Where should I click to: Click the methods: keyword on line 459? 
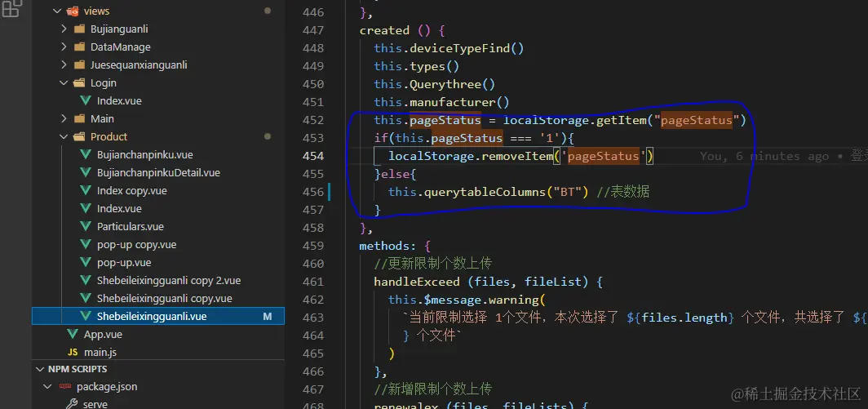[x=387, y=246]
